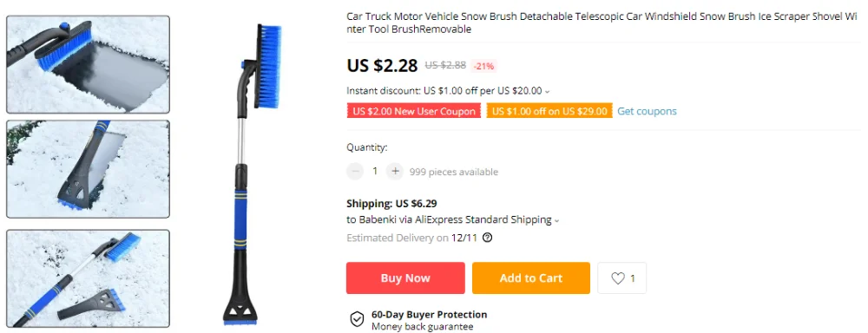
Task: Open the Get coupons link
Action: 648,111
